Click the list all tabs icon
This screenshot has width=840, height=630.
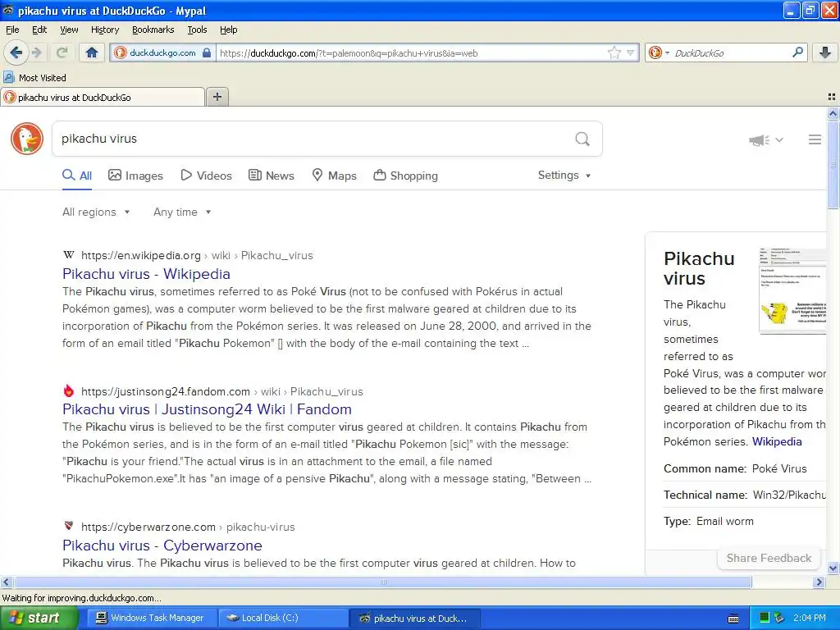click(832, 97)
